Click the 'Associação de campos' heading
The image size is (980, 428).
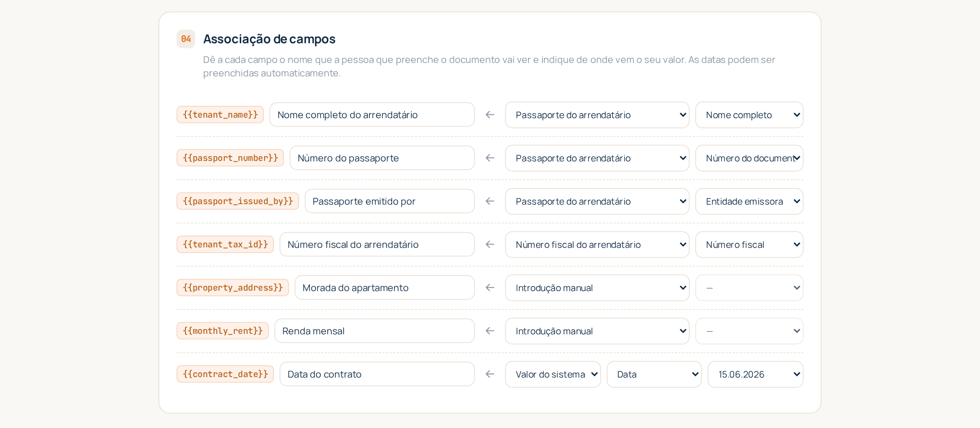(x=269, y=39)
